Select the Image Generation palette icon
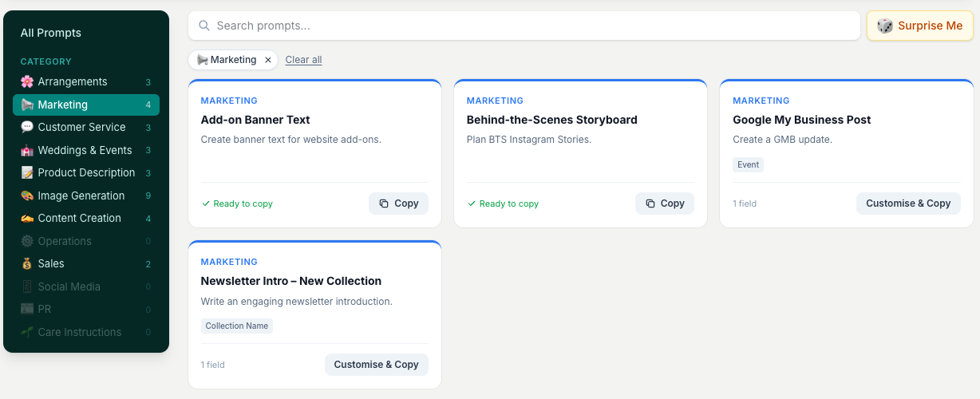 click(27, 196)
